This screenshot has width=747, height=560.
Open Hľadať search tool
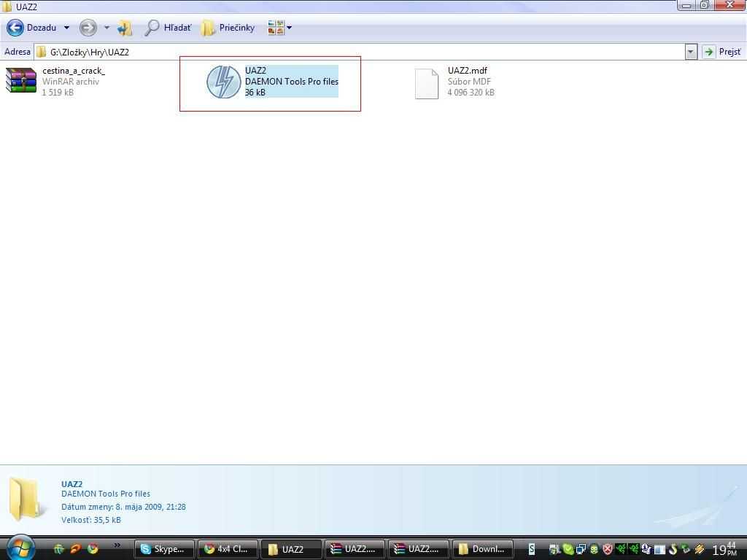coord(168,28)
